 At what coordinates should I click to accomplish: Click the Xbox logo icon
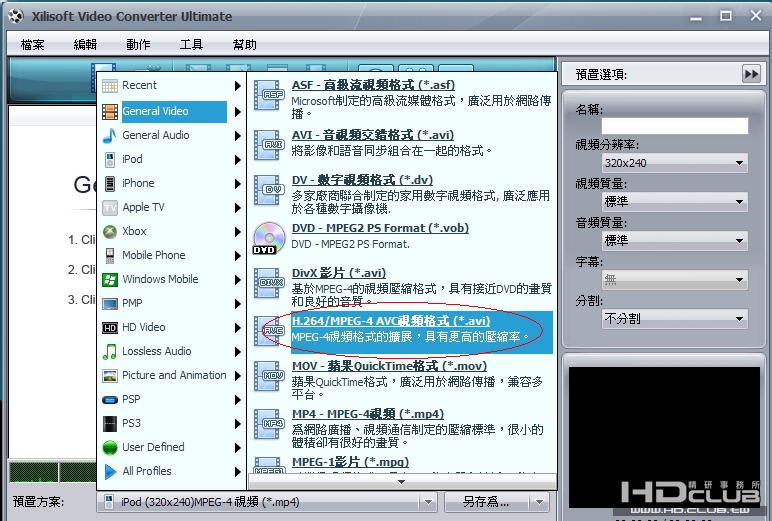pyautogui.click(x=110, y=231)
